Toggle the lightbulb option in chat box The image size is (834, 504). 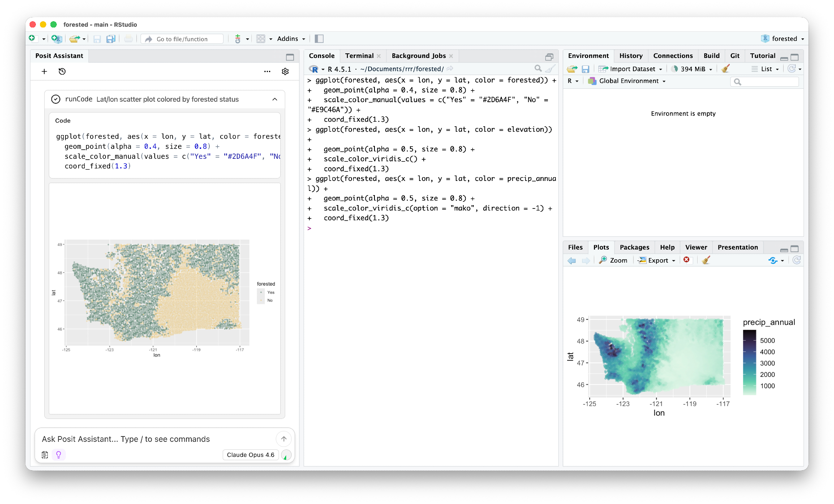(x=59, y=454)
